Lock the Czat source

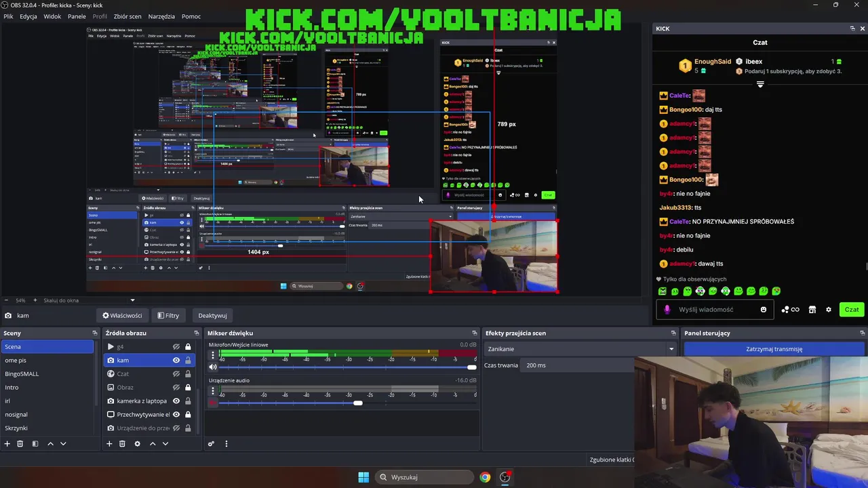(188, 373)
